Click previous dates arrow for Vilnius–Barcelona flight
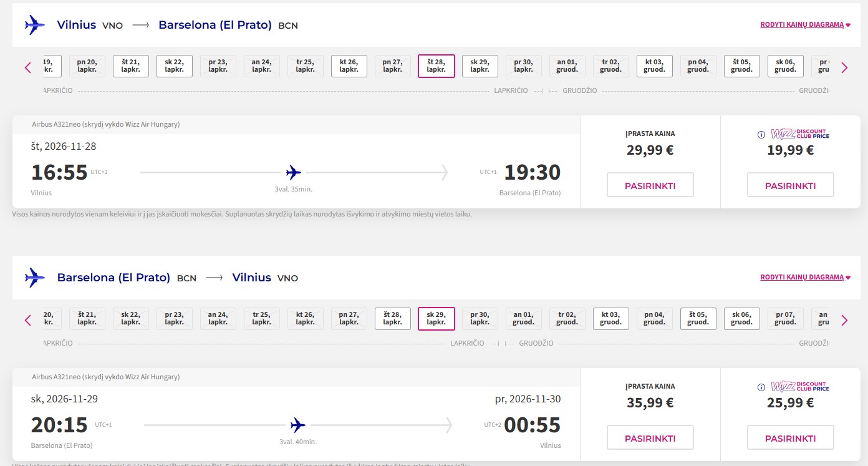This screenshot has height=466, width=868. coord(28,68)
